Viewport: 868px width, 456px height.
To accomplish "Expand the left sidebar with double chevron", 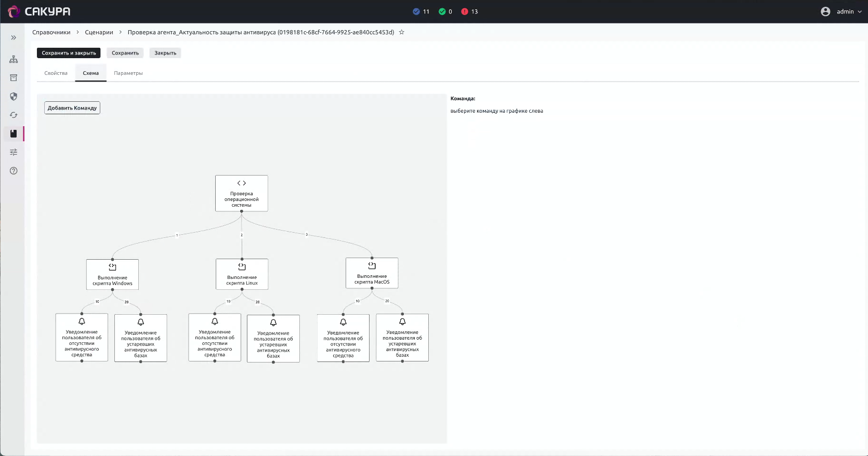I will coord(14,38).
